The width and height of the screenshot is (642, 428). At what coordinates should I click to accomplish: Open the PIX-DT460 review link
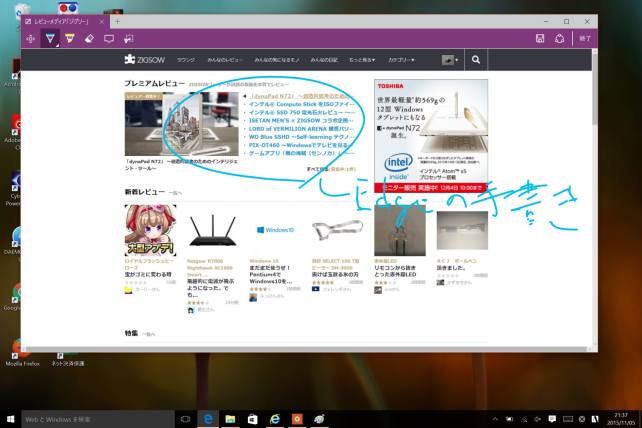(x=301, y=145)
